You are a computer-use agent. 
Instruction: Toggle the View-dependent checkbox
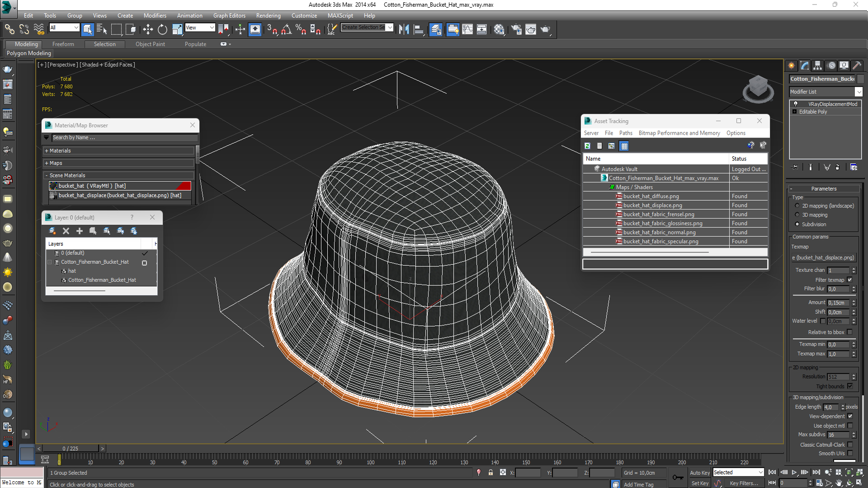click(850, 416)
